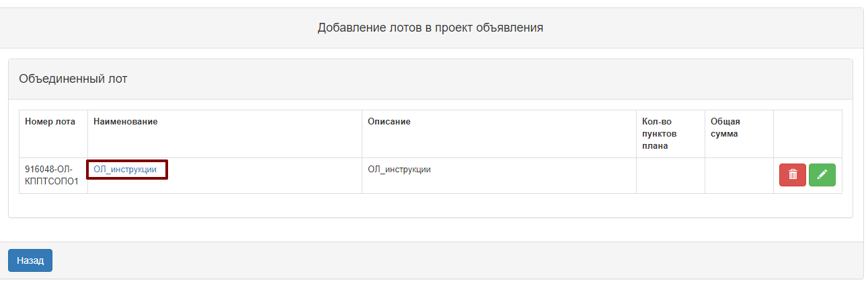Click the Номер лота column header
Screen dimensions: 868x286
pos(50,122)
